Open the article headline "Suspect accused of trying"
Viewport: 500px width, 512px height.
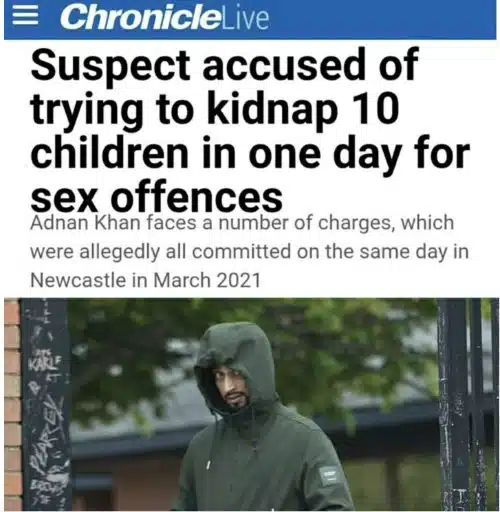[x=250, y=131]
